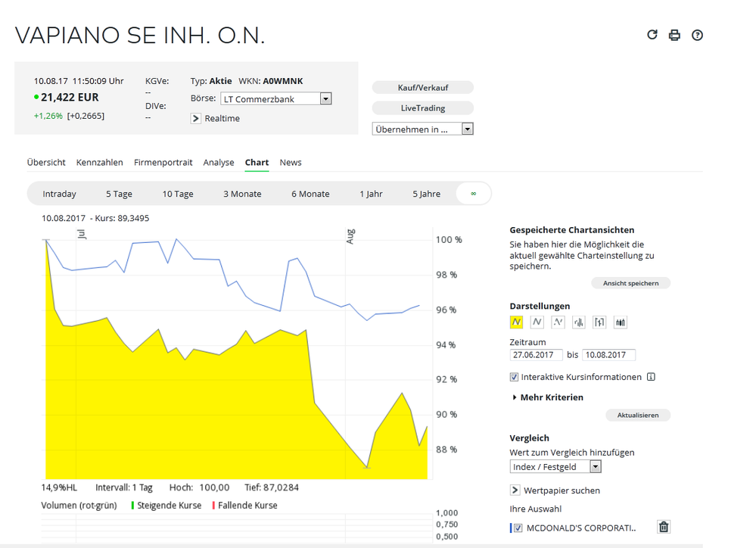The image size is (756, 548).
Task: Print the page using the printer icon
Action: coord(674,35)
